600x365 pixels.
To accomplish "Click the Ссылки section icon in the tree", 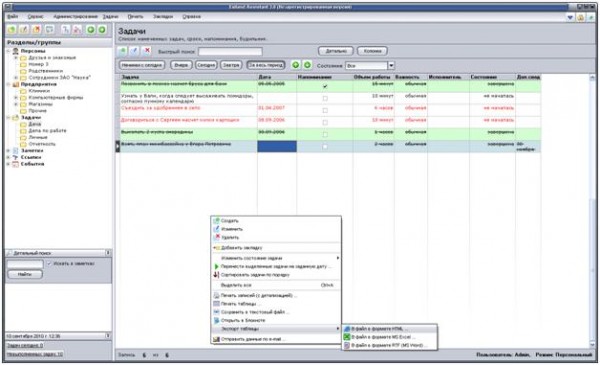I will pos(16,157).
